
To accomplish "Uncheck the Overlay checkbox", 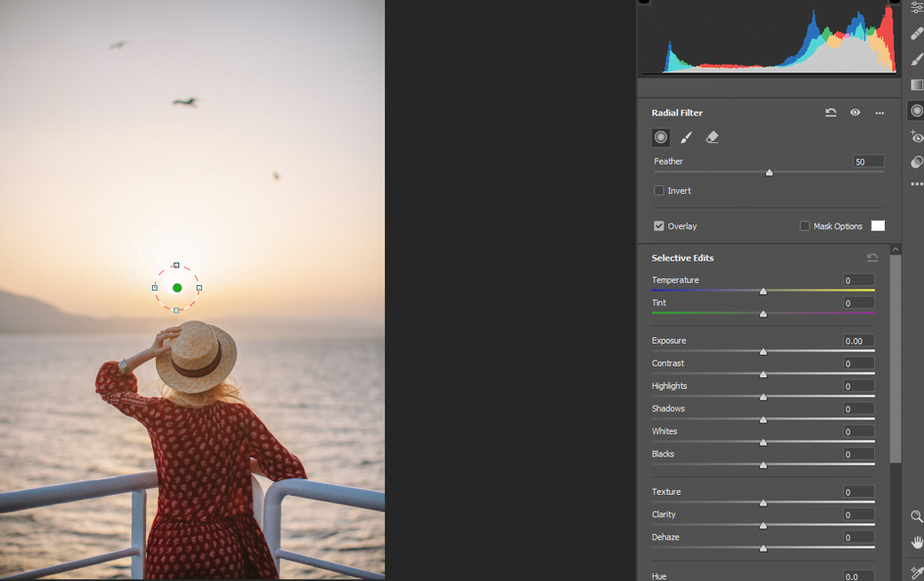I will (x=659, y=225).
